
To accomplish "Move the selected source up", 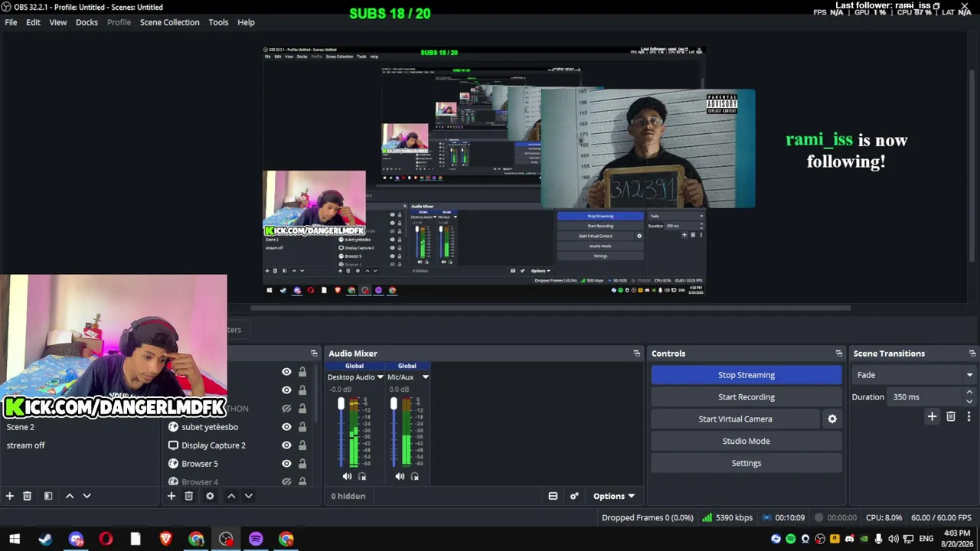I will pos(231,496).
